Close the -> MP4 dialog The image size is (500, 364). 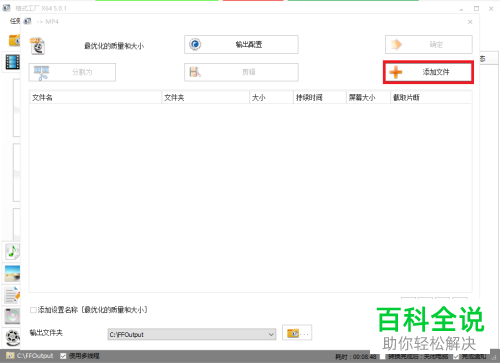coord(470,22)
